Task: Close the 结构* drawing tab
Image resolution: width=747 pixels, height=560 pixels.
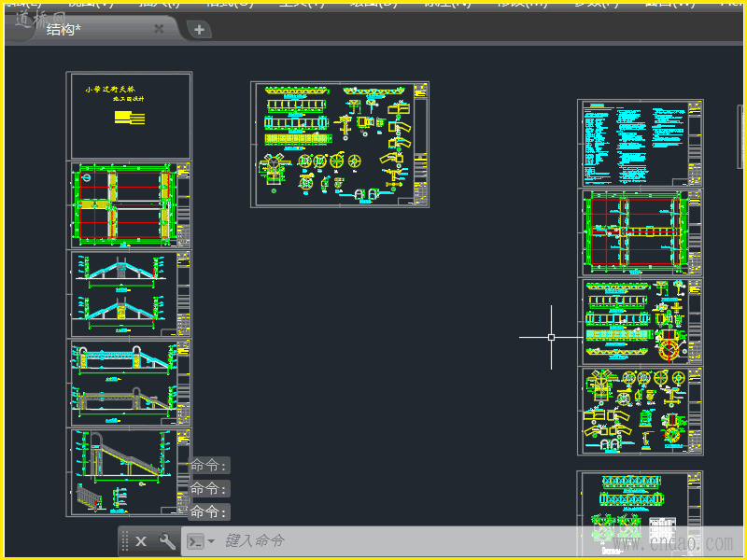Action: 159,29
